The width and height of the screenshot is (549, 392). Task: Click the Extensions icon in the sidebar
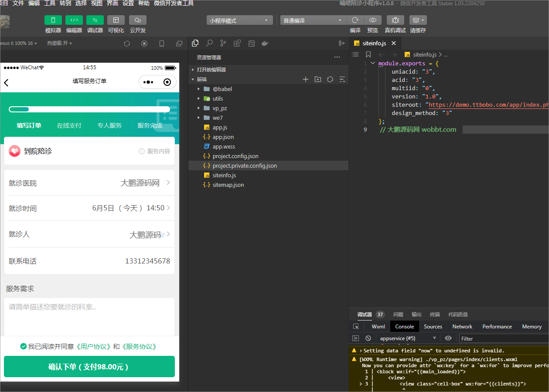[237, 43]
